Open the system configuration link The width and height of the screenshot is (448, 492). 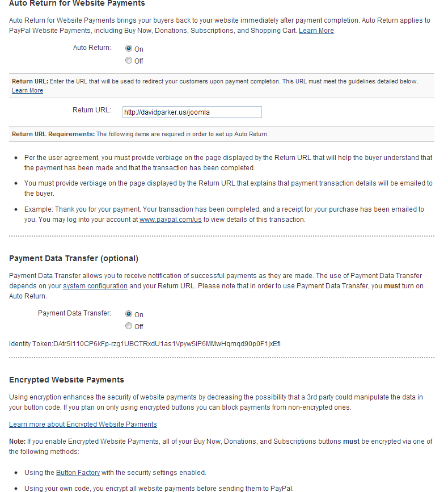[x=95, y=286]
